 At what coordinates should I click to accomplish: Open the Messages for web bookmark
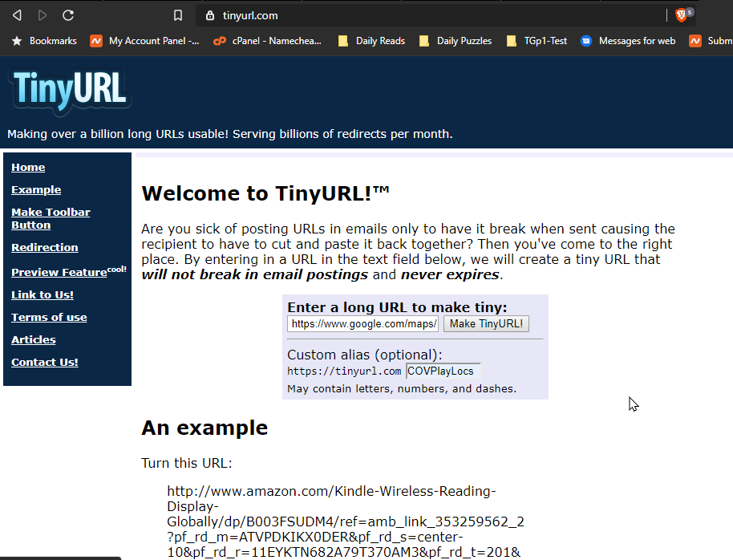628,41
